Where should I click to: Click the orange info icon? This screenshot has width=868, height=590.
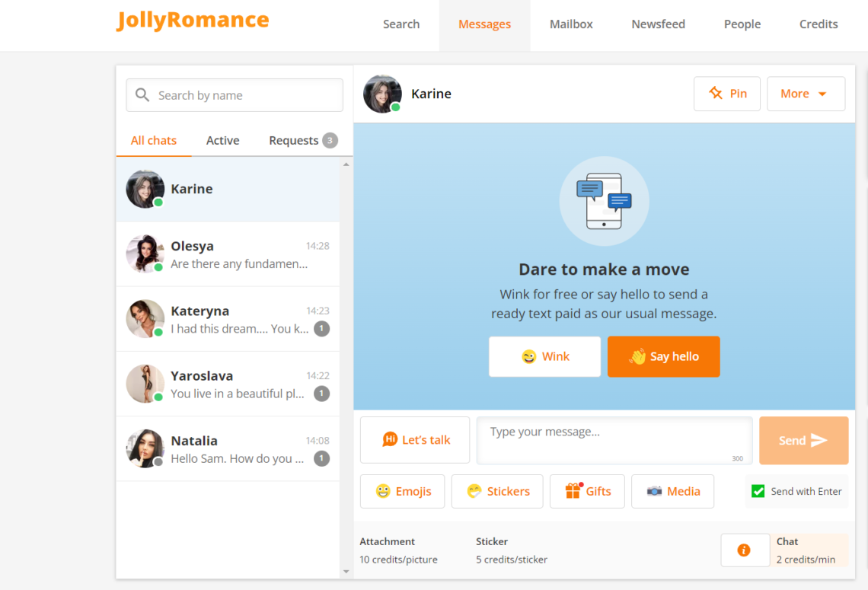click(744, 550)
